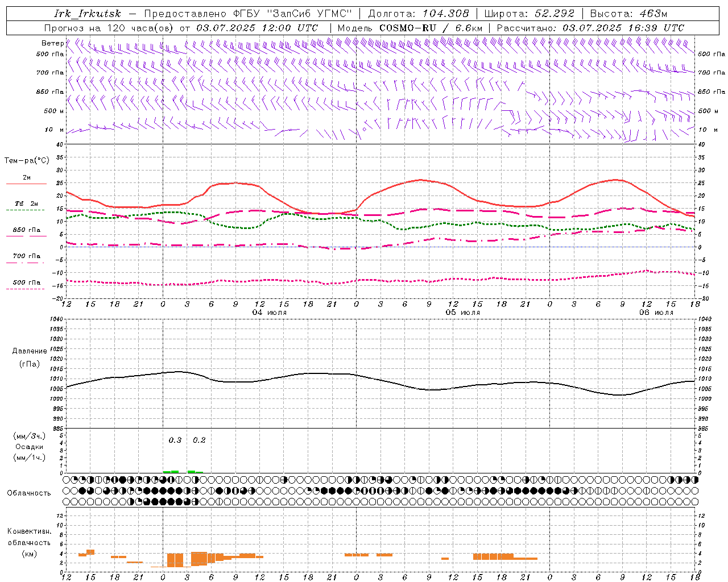Click the (гПа) unit under Давление

[29, 364]
